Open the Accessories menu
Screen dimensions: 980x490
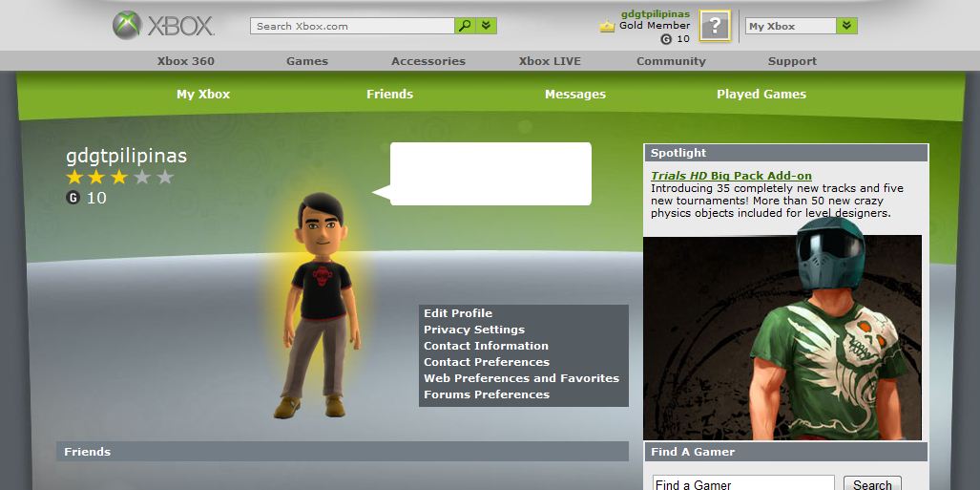pos(428,61)
